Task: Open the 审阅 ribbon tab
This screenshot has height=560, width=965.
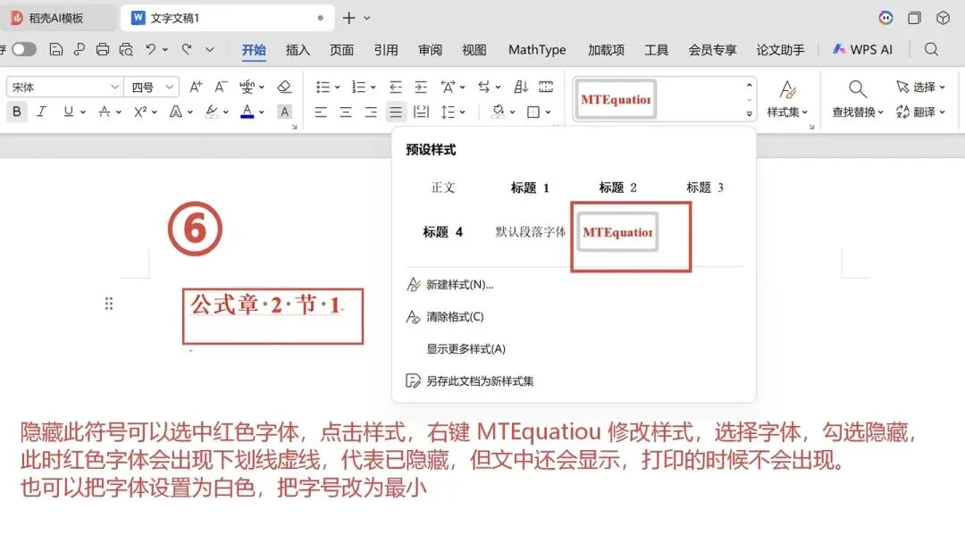Action: pyautogui.click(x=430, y=50)
